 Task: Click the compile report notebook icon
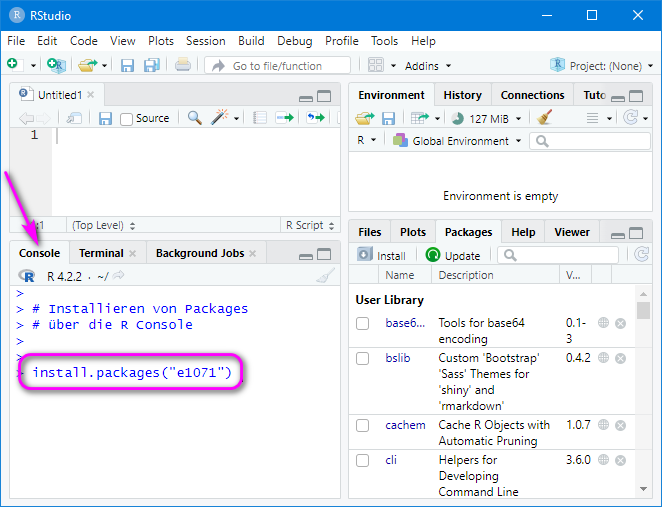tap(260, 118)
